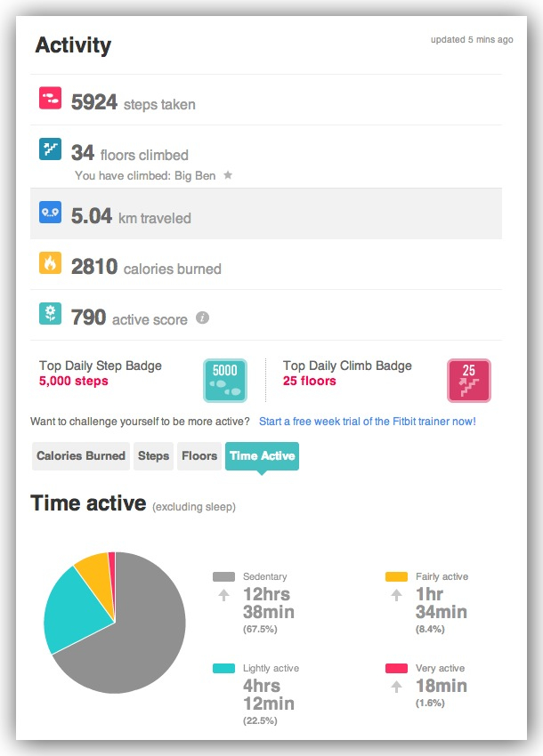Click the yellow Fairly active legend swatch
The width and height of the screenshot is (543, 756).
[x=396, y=576]
